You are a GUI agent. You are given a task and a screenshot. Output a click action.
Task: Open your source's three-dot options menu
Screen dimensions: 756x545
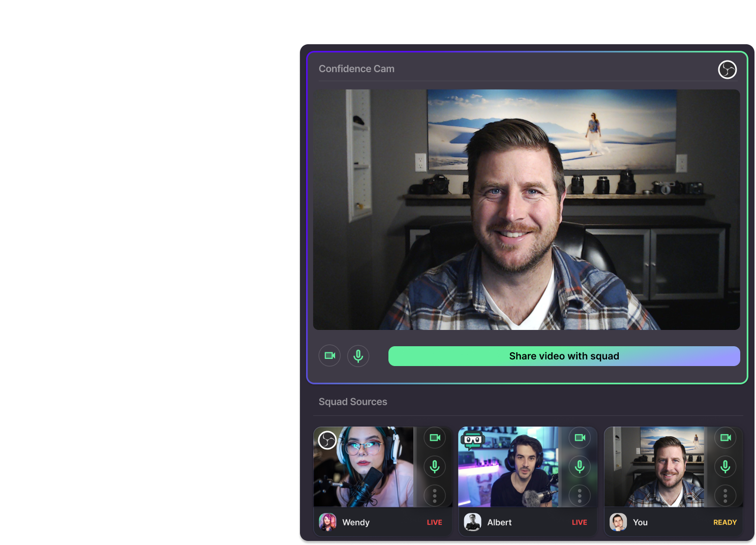point(725,495)
